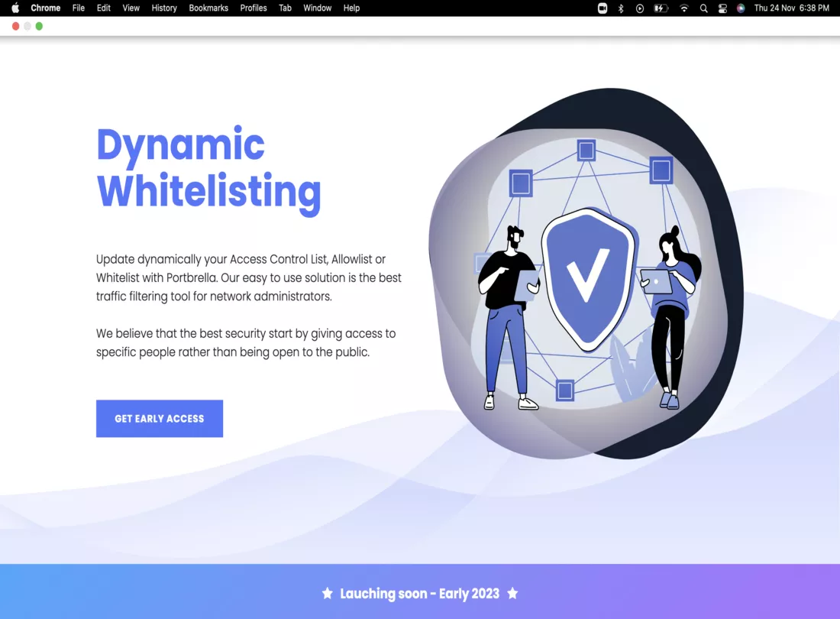The height and width of the screenshot is (619, 840).
Task: Open Control Center toggles icon
Action: pos(722,8)
